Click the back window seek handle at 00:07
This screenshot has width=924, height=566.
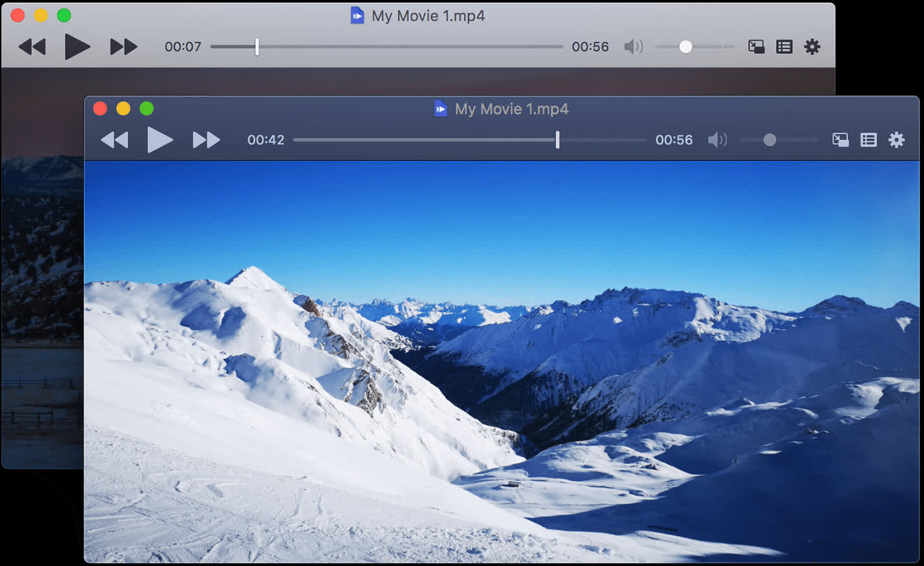pos(257,47)
